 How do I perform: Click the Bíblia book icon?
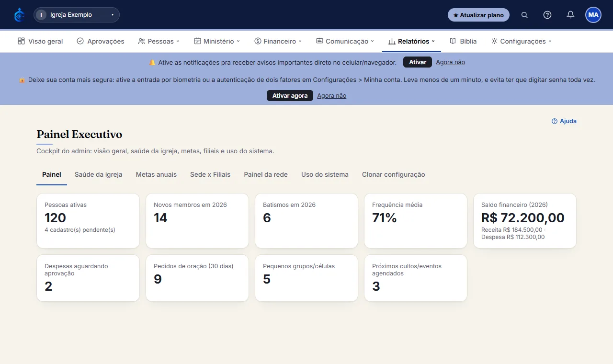pyautogui.click(x=453, y=41)
